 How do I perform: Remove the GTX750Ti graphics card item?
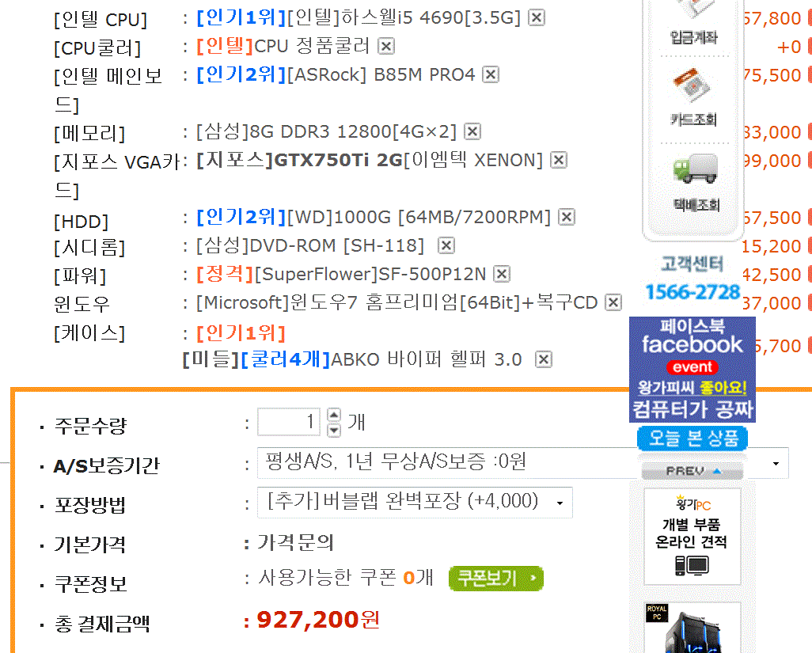pos(558,160)
